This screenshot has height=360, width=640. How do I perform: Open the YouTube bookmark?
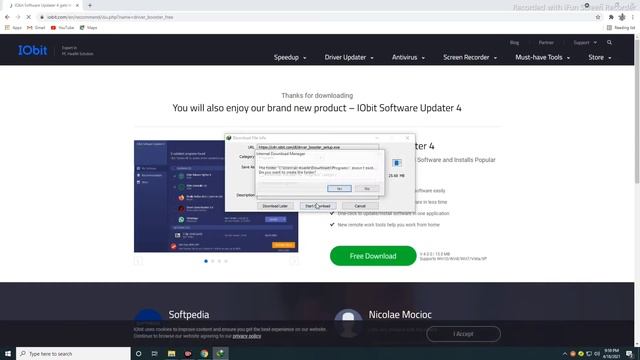(62, 28)
